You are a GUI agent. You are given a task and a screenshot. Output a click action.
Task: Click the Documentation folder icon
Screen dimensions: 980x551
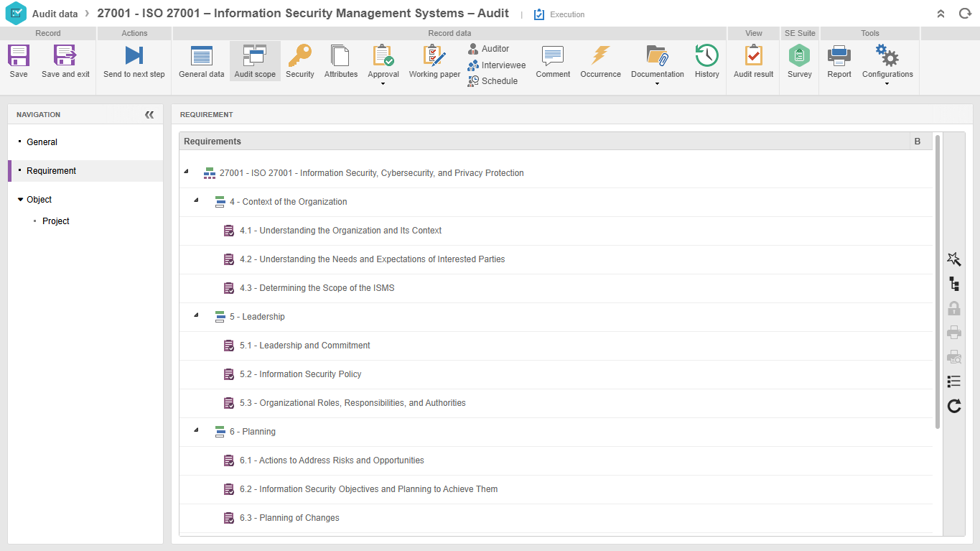tap(658, 56)
